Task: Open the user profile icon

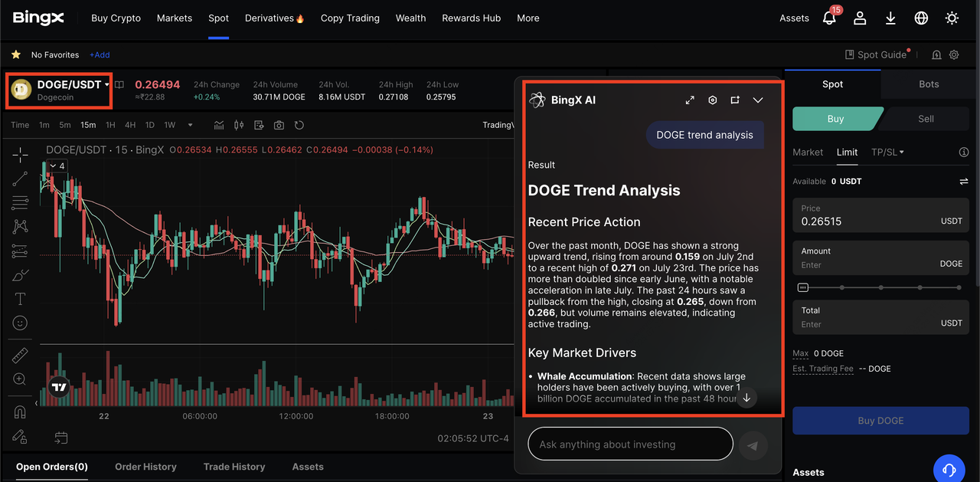Action: tap(860, 18)
